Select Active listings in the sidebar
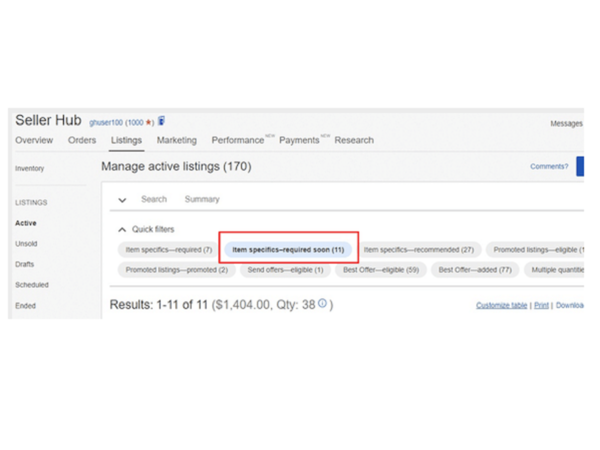 point(26,223)
